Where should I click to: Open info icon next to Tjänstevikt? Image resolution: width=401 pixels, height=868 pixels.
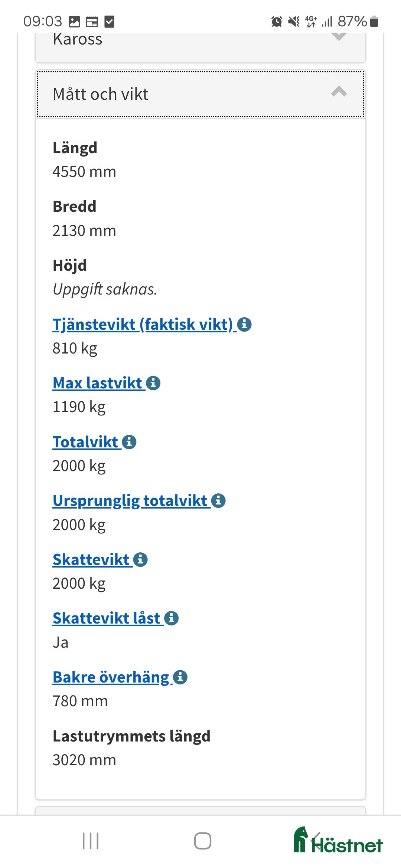[x=245, y=324]
